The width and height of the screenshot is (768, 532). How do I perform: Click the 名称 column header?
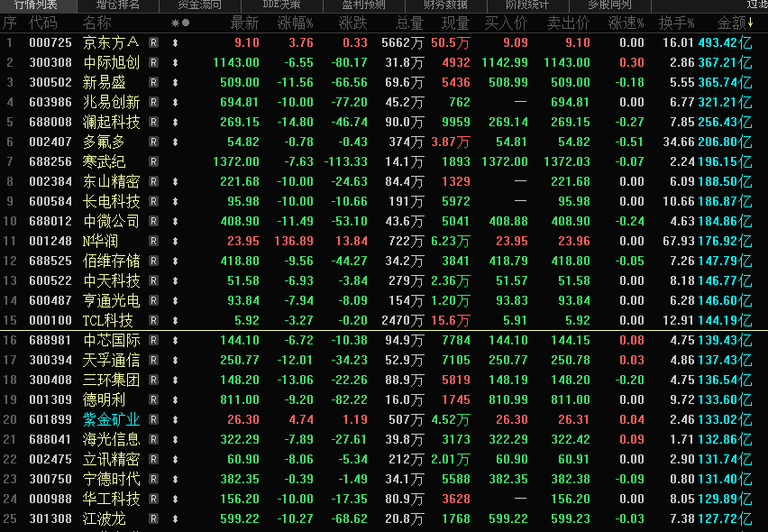(x=97, y=23)
